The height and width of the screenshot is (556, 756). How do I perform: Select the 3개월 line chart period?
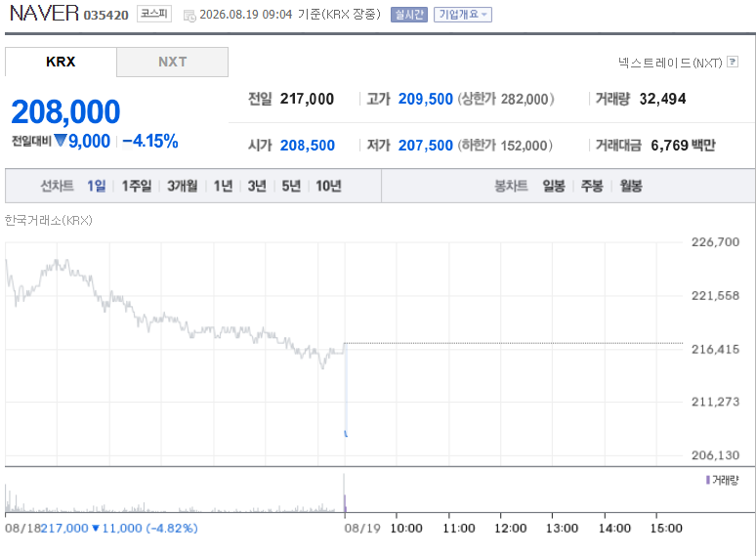[183, 186]
